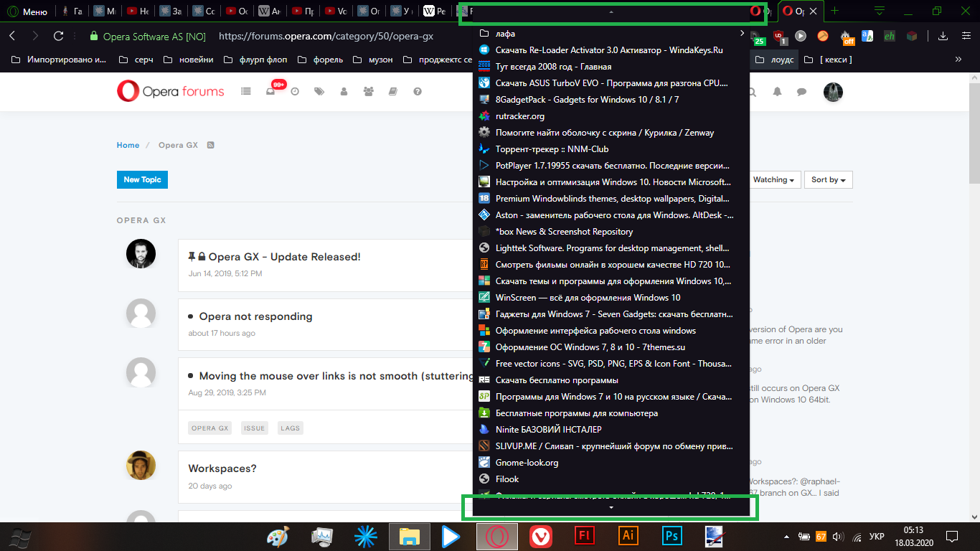
Task: Show hidden system tray icons arrow
Action: (787, 536)
